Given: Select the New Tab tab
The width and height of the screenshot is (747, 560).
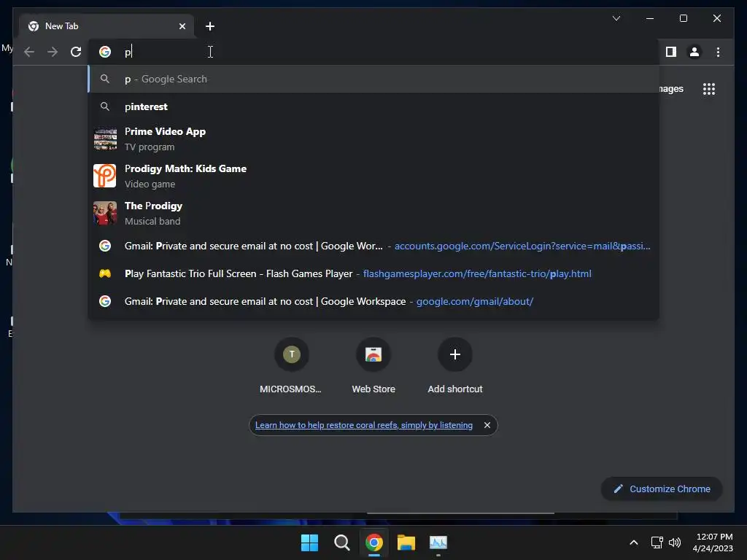Looking at the screenshot, I should (x=107, y=26).
